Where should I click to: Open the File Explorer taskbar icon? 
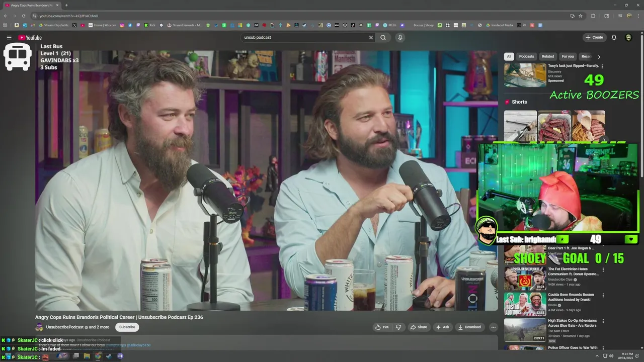pos(87,356)
